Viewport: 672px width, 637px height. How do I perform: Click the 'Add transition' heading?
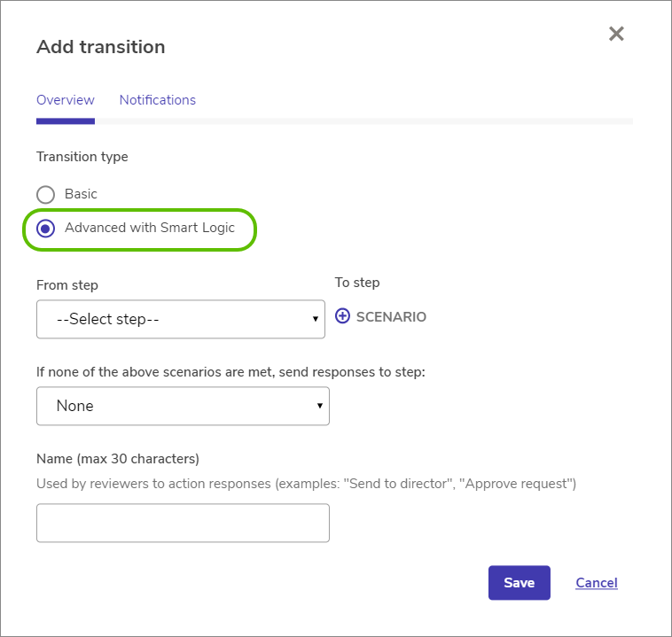101,47
